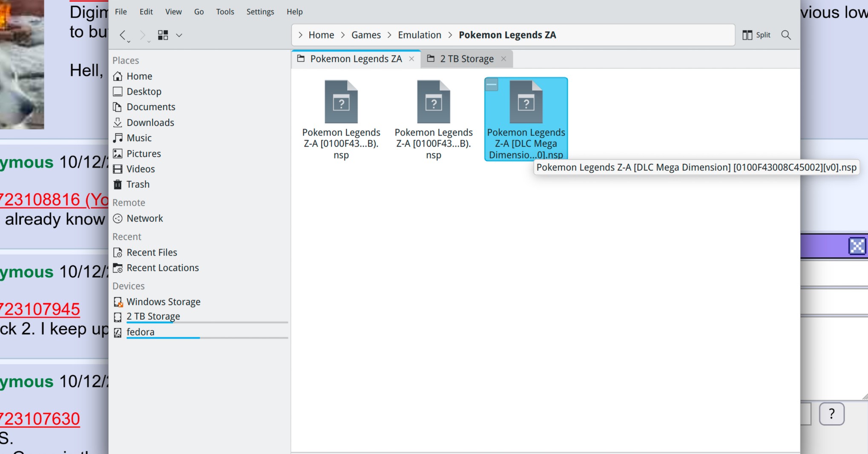Open the View menu
The image size is (868, 454).
tap(173, 11)
